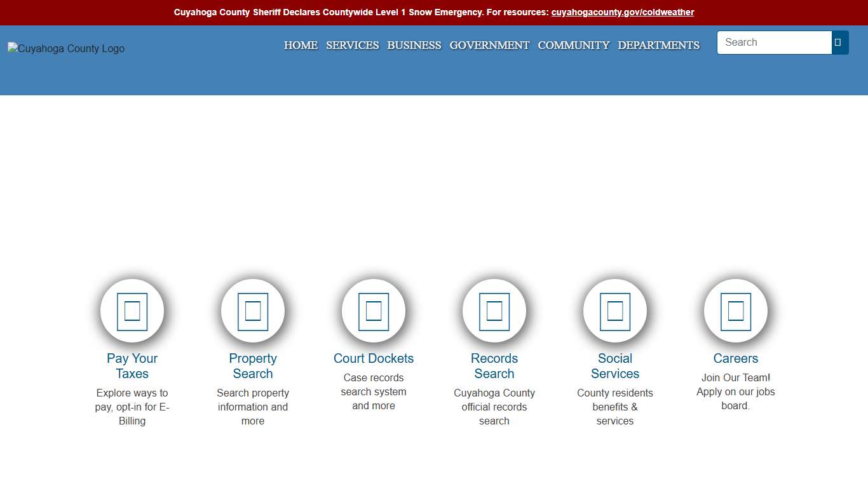Expand the BUSINESS menu
This screenshot has height=488, width=868.
pyautogui.click(x=414, y=45)
